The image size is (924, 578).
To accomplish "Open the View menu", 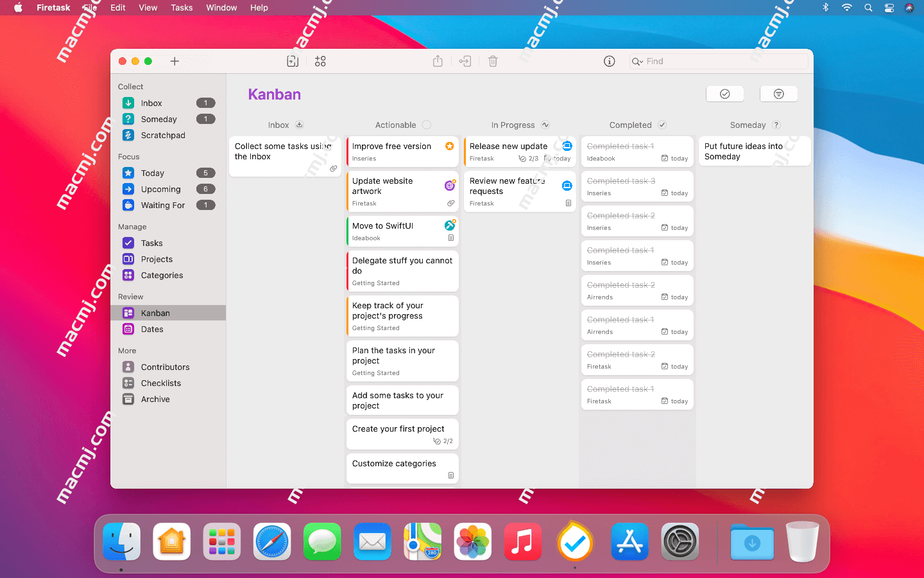I will 148,8.
